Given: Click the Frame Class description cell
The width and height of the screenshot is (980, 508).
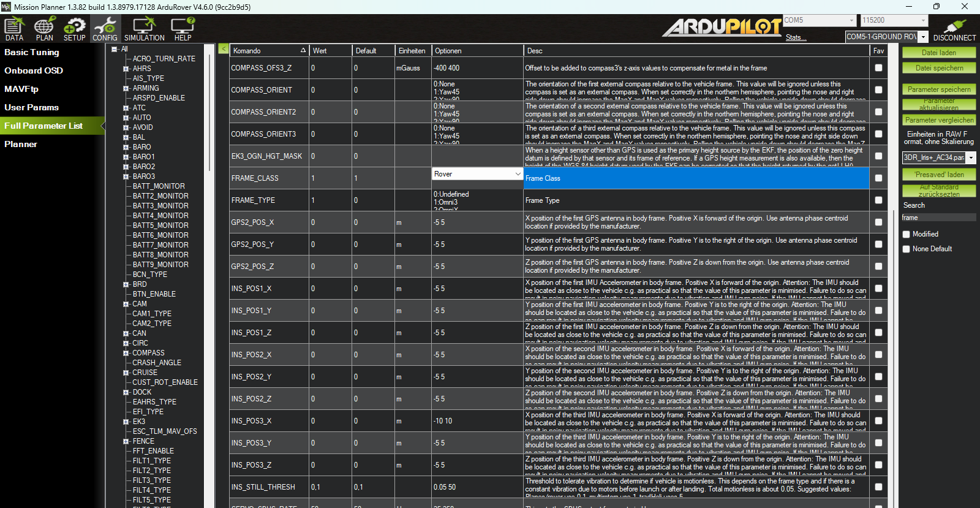Looking at the screenshot, I should click(x=696, y=178).
